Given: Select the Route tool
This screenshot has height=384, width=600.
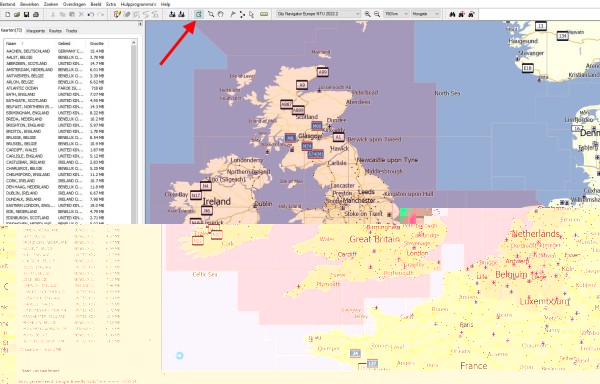Looking at the screenshot, I should coord(242,15).
